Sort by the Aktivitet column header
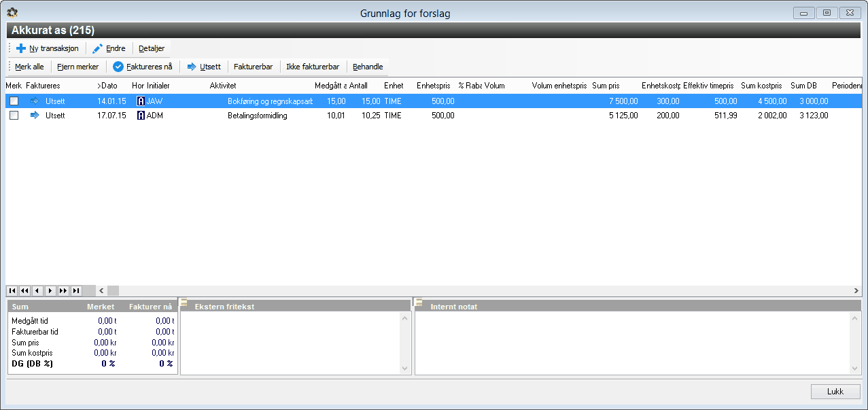Screen dimensions: 868x410 tap(223, 86)
